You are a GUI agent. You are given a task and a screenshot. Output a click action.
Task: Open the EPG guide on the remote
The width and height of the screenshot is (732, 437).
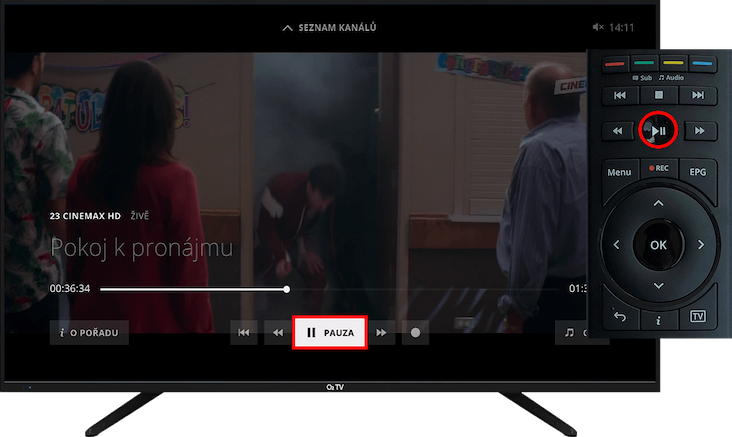[698, 172]
